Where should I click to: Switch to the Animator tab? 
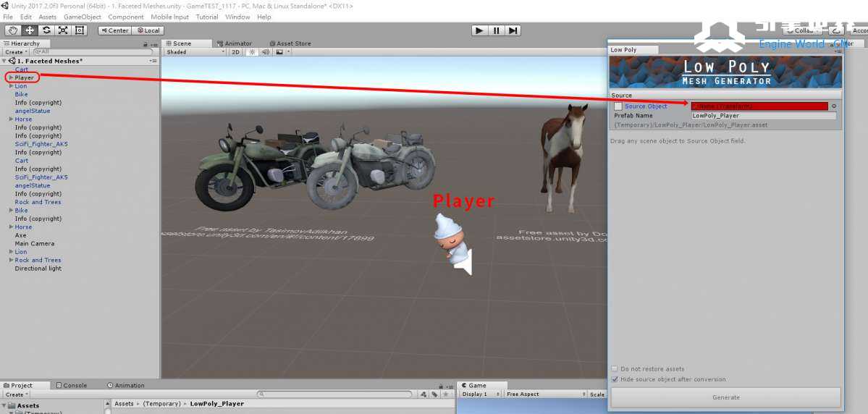pyautogui.click(x=235, y=43)
